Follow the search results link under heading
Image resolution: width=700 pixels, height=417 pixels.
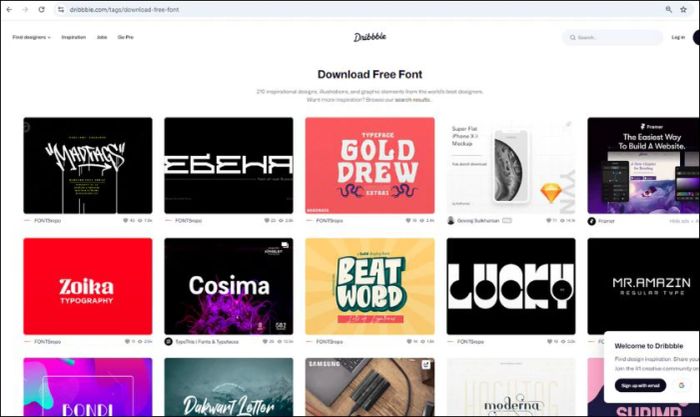pos(412,100)
